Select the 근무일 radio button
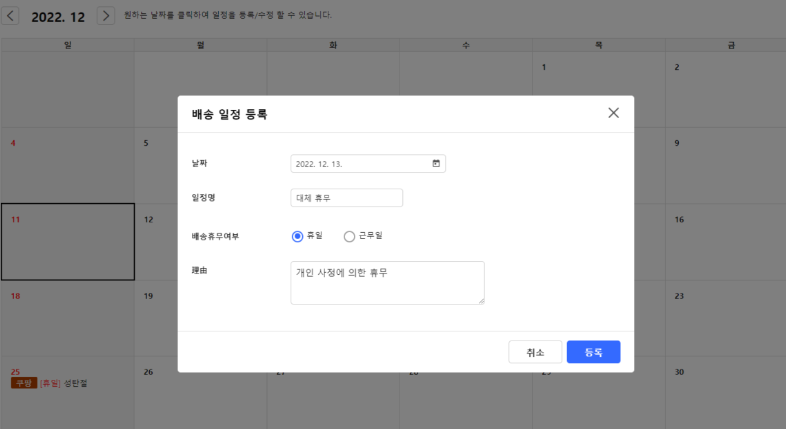The image size is (786, 429). [349, 236]
